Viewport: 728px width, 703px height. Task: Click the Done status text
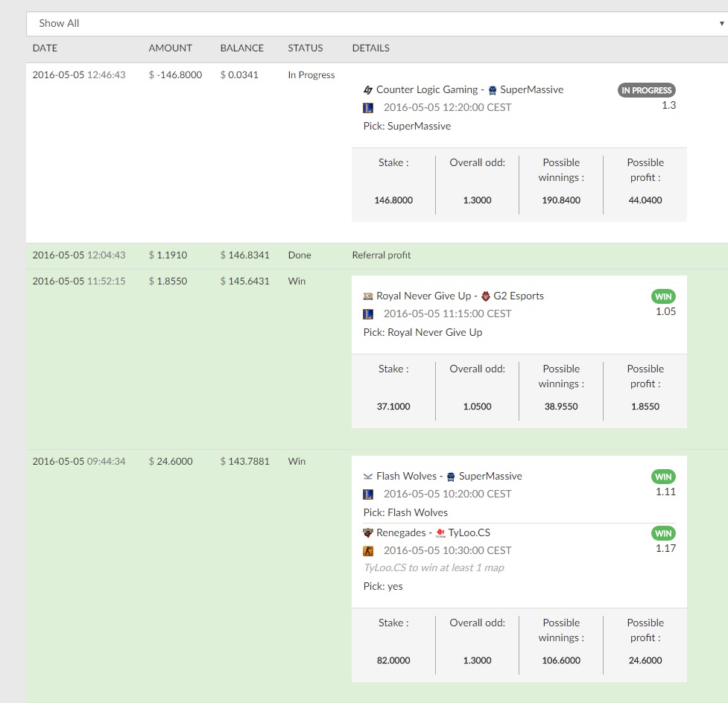300,255
